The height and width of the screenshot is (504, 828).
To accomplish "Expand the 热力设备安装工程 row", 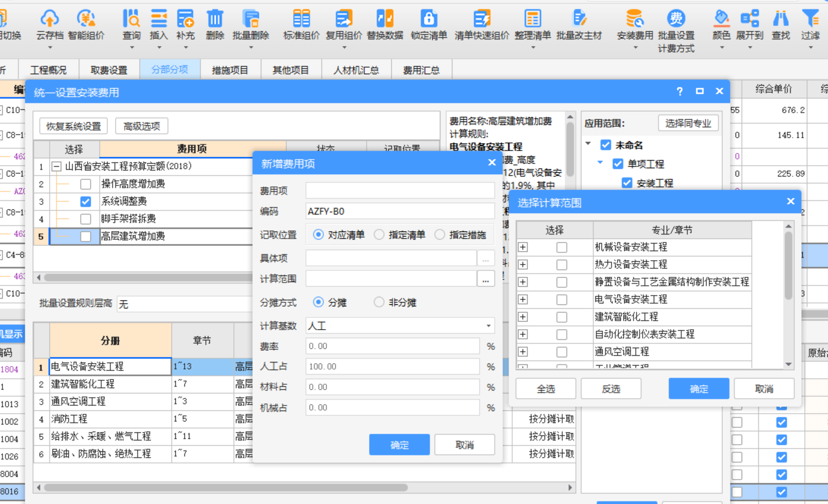I will click(x=523, y=264).
